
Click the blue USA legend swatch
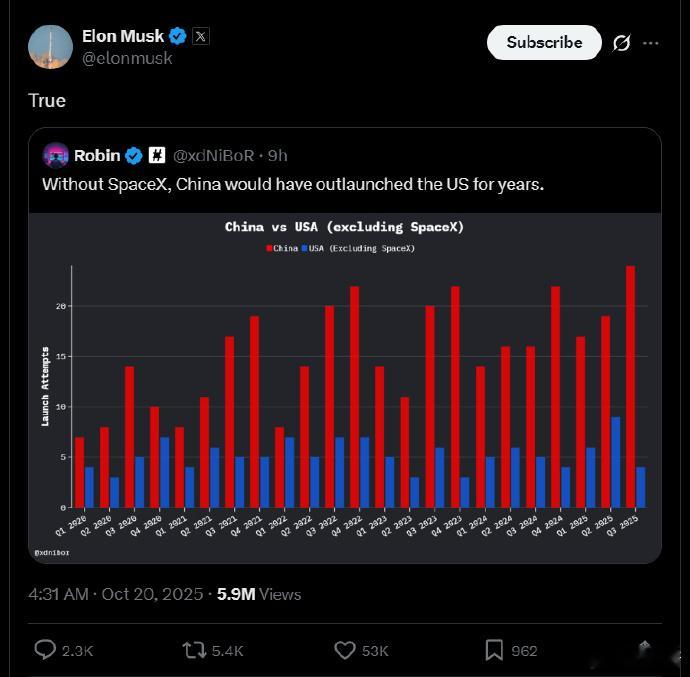pos(304,247)
